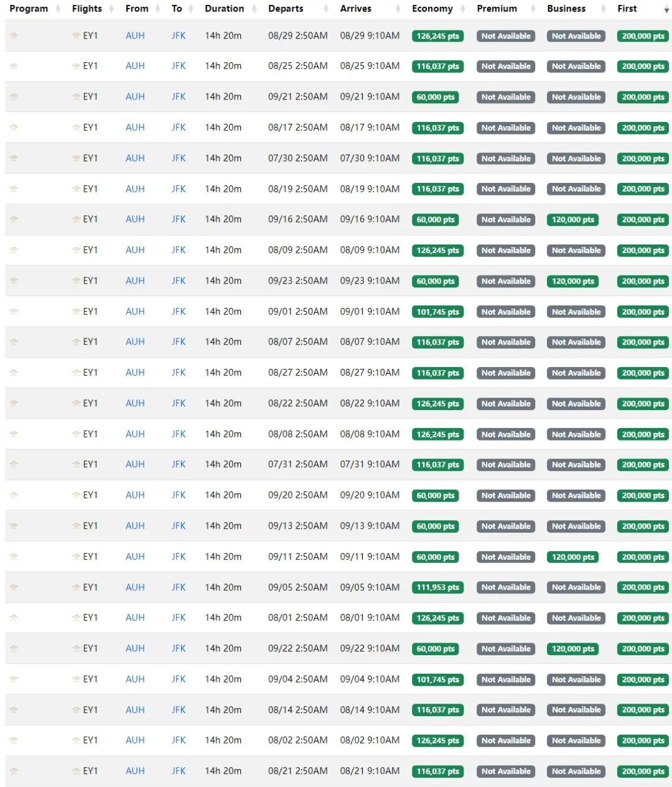The height and width of the screenshot is (787, 672).
Task: Click the airline icon beside EY1 on 08/25
Action: (x=76, y=66)
